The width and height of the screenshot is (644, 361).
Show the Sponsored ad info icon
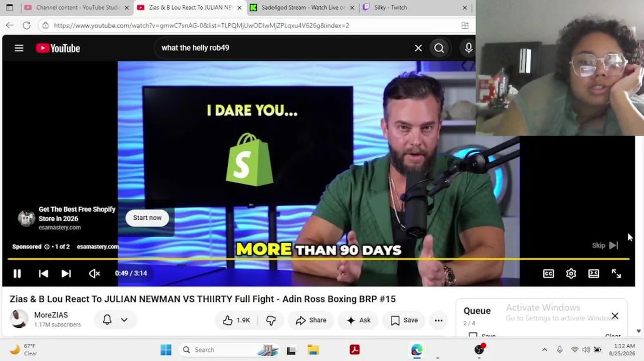pyautogui.click(x=47, y=247)
